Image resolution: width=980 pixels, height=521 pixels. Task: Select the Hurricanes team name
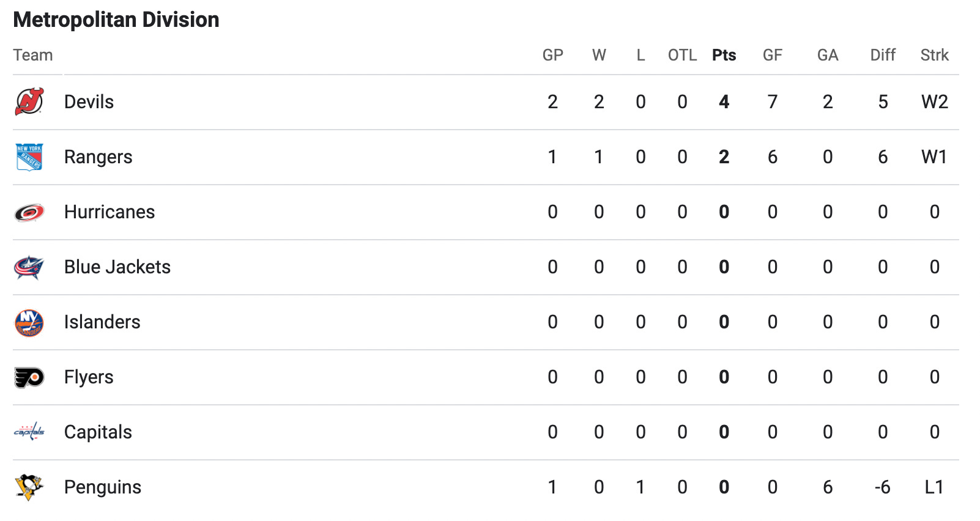(110, 212)
